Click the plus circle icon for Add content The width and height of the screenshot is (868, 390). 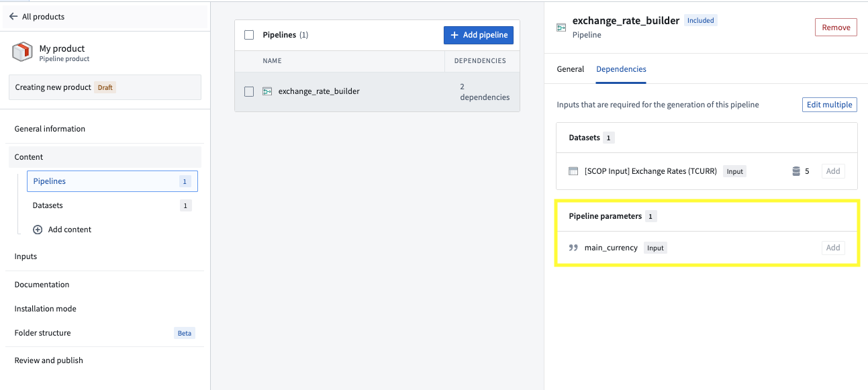click(38, 230)
